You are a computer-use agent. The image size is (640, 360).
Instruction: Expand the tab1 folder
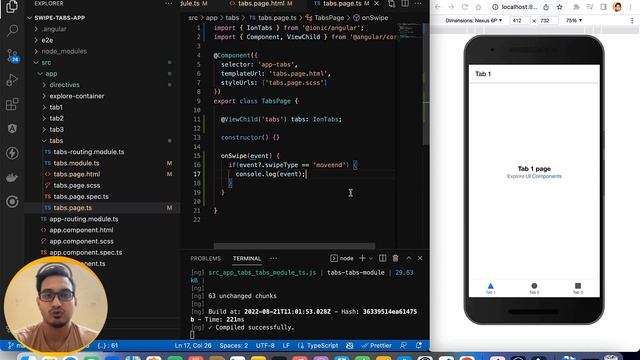56,107
